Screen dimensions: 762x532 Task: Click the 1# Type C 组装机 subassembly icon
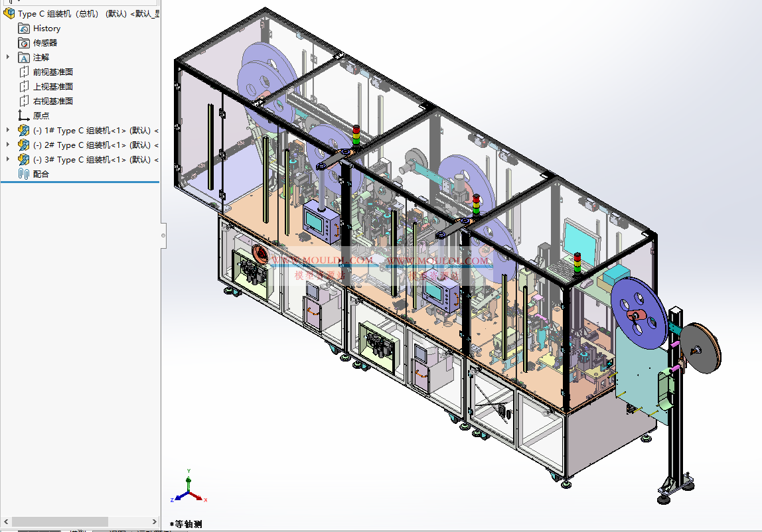click(25, 130)
